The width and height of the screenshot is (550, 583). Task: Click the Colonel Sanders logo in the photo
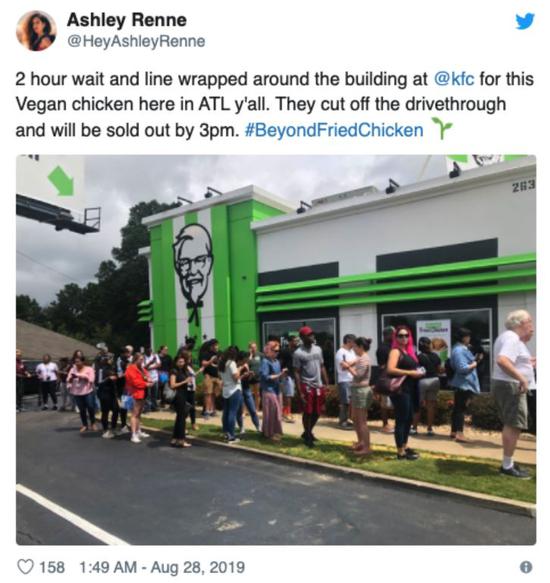click(x=193, y=273)
